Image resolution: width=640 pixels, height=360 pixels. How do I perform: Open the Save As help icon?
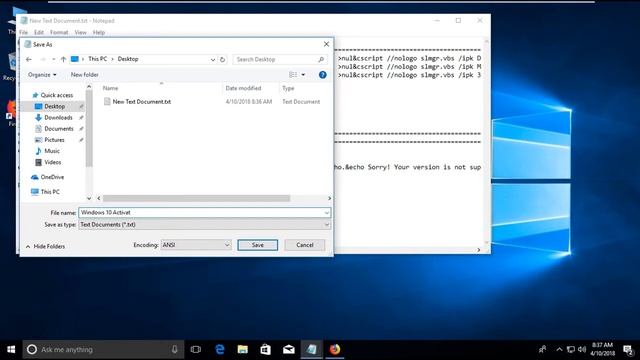(x=322, y=75)
